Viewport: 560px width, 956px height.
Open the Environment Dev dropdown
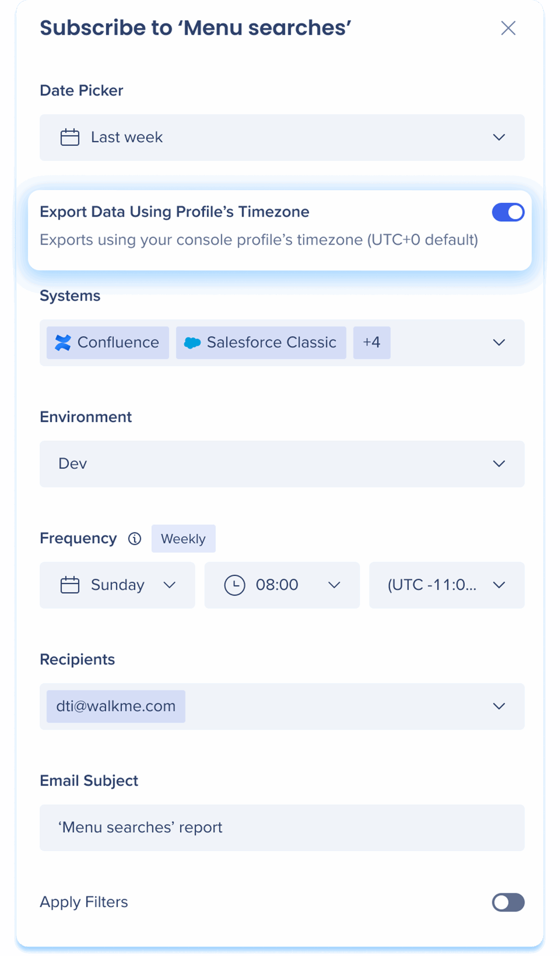pos(282,463)
